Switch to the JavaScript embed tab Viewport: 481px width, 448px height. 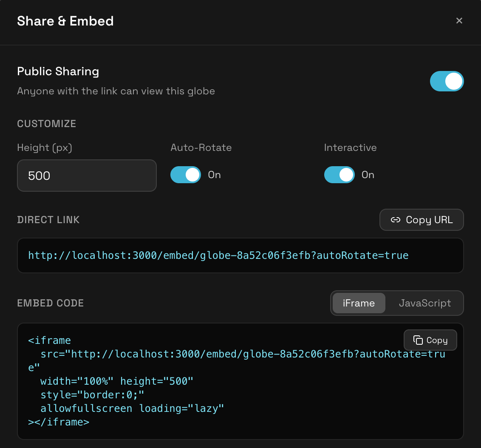coord(424,303)
